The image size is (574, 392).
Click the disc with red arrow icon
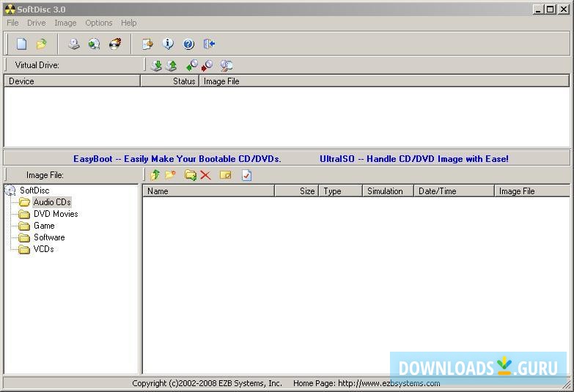[207, 65]
